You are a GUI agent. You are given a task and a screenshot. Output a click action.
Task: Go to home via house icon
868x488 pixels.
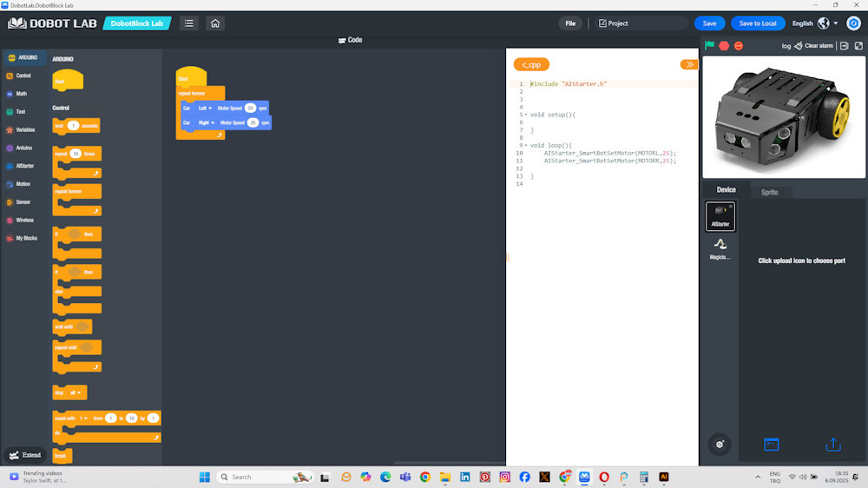(x=214, y=23)
